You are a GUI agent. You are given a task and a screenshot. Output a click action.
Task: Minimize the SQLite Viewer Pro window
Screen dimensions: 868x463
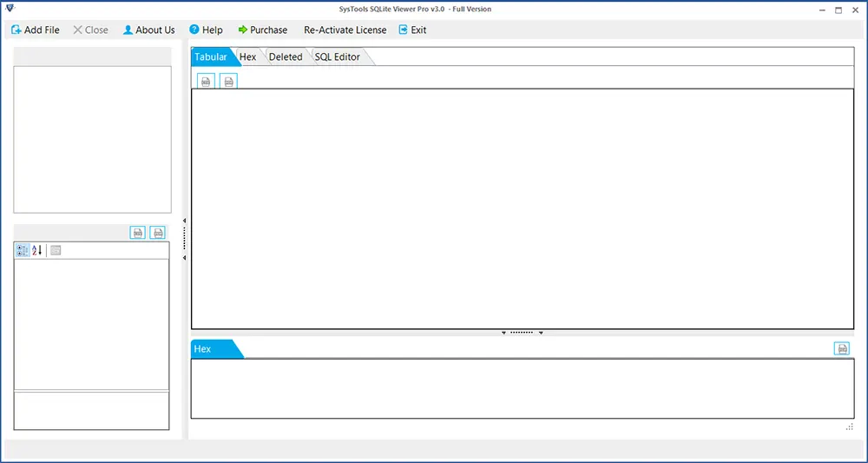tap(821, 10)
